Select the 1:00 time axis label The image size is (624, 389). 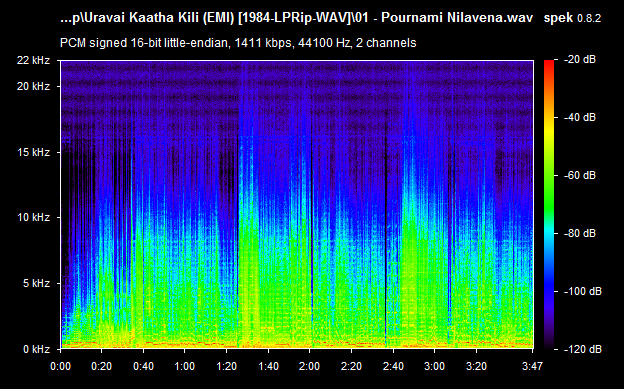[x=184, y=366]
